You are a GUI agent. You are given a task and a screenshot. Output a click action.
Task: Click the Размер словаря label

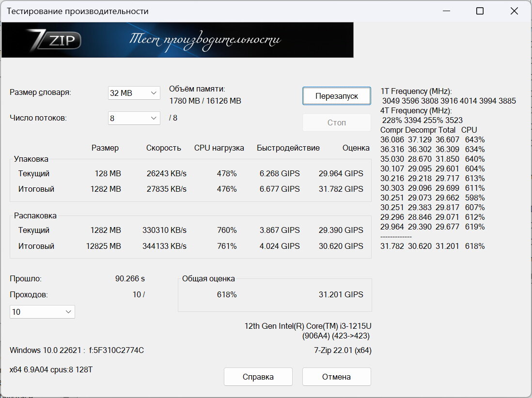pos(40,92)
